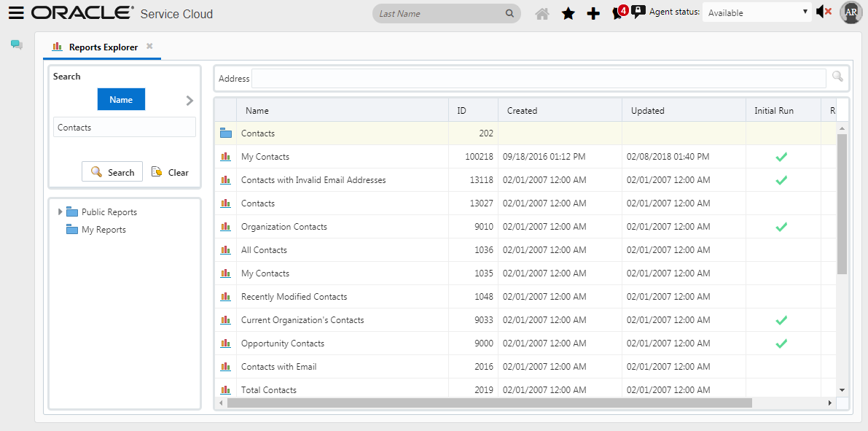Click the updated date 02/08/2018 01:40 PM

pos(668,157)
